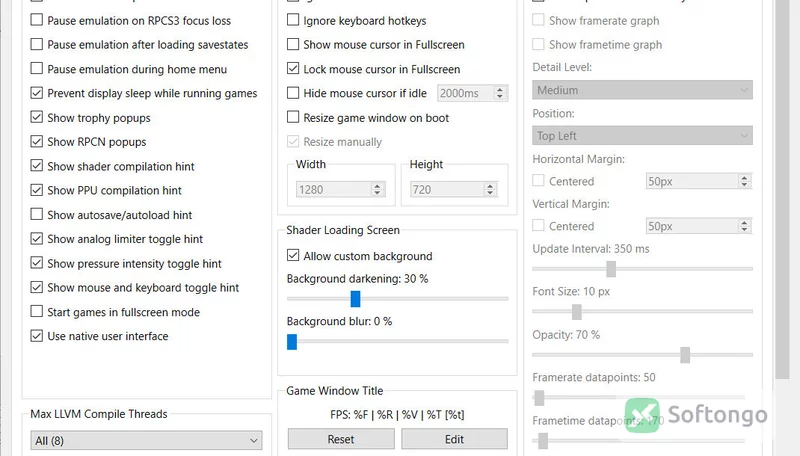Enable Show mouse cursor in Fullscreen
Image resolution: width=800 pixels, height=456 pixels.
[293, 44]
